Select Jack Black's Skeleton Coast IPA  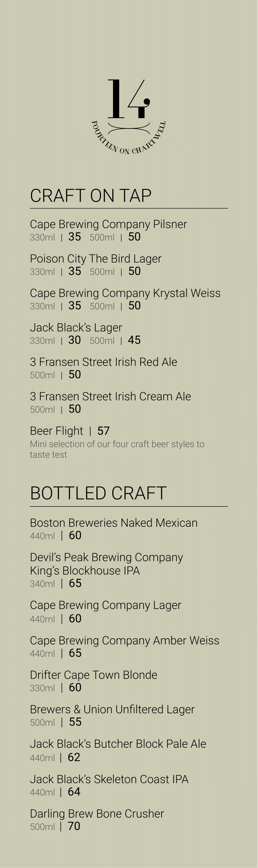[x=109, y=779]
